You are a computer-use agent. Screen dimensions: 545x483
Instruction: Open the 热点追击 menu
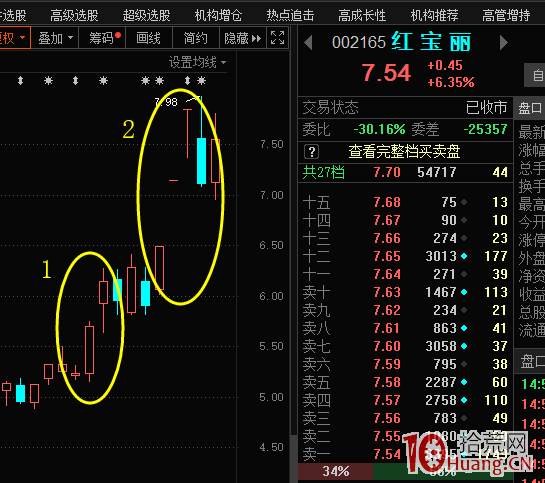(x=290, y=15)
